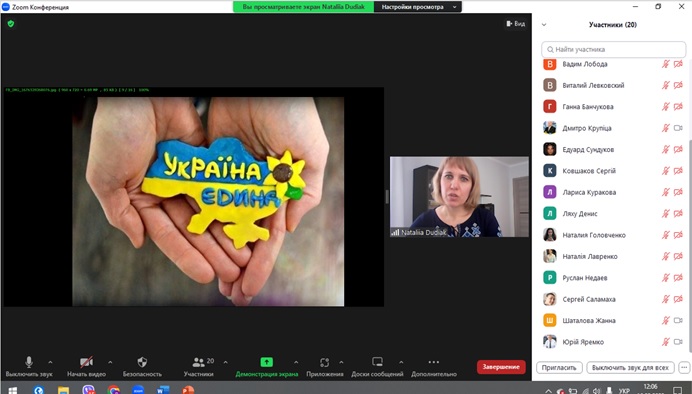Viewport: 692px width, 394px height.
Task: Start video using the camera icon
Action: tap(86, 362)
